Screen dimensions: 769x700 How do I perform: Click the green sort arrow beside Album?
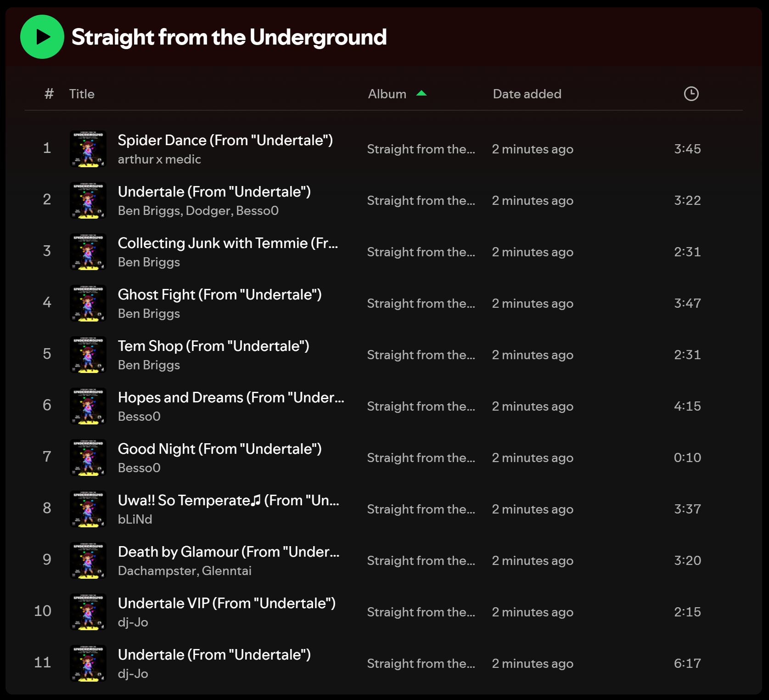[421, 93]
